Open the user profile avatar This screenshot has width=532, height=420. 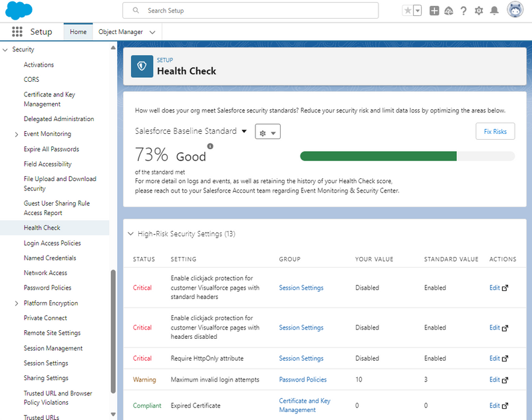(x=515, y=9)
